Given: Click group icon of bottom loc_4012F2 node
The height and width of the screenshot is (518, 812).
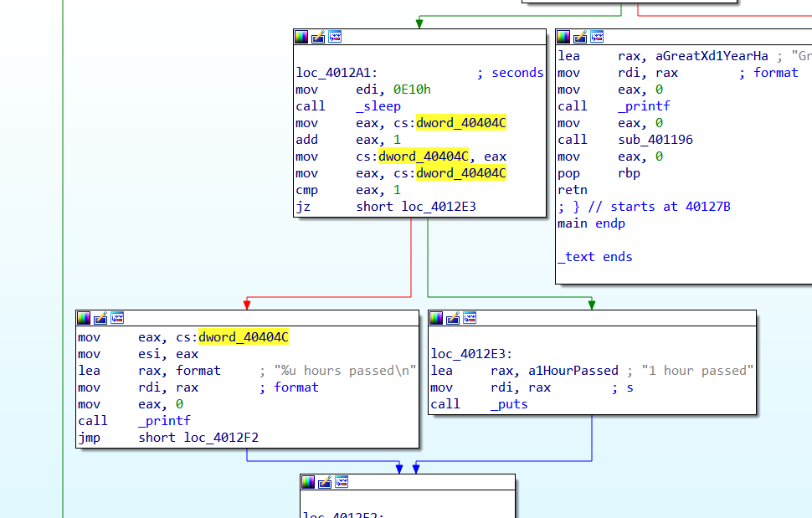Looking at the screenshot, I should [x=342, y=482].
